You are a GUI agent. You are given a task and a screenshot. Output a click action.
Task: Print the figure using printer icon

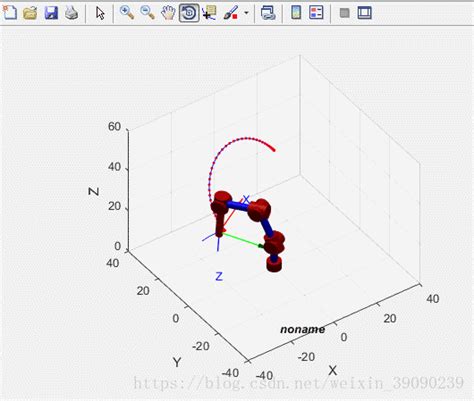pyautogui.click(x=71, y=13)
